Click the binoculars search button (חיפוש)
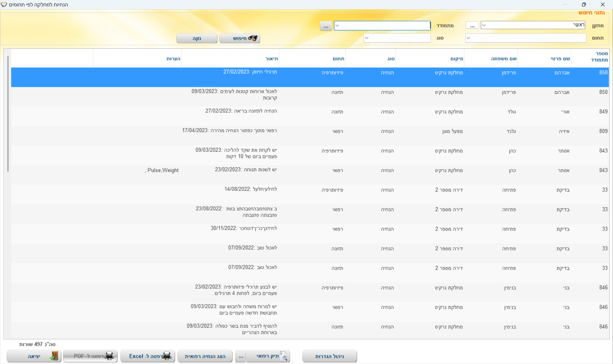Image resolution: width=613 pixels, height=364 pixels. pyautogui.click(x=240, y=38)
